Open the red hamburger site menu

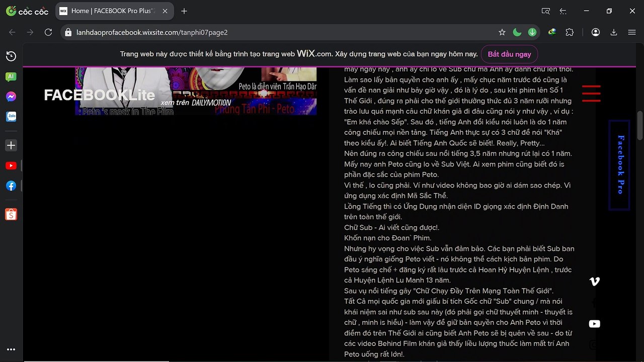pyautogui.click(x=591, y=94)
